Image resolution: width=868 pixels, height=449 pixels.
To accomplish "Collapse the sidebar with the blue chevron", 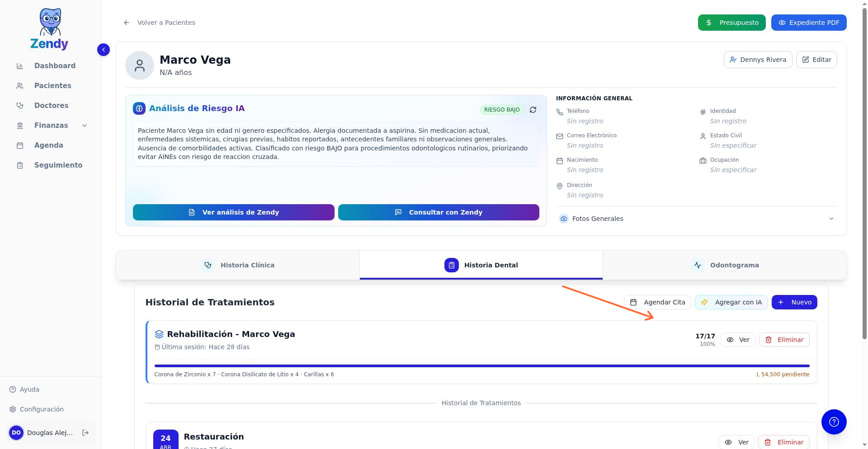I will (104, 50).
